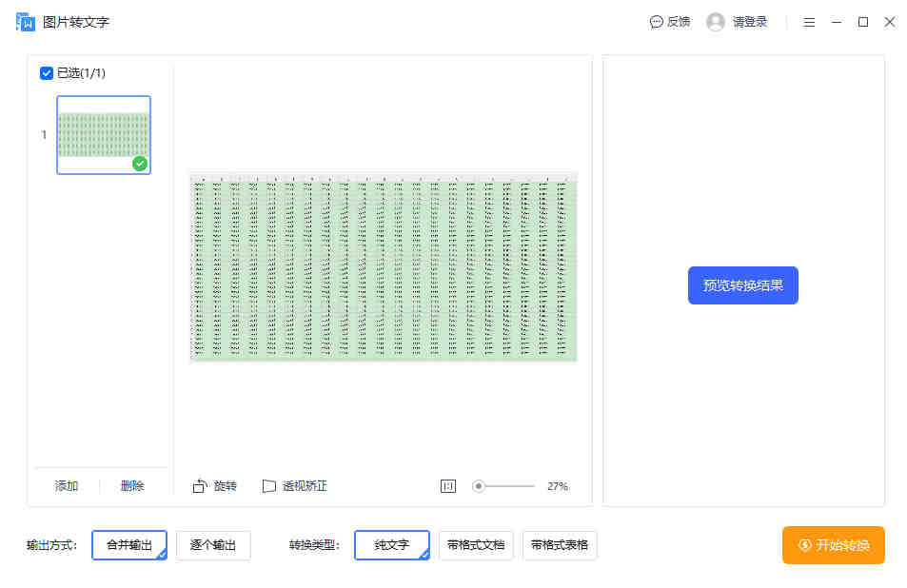Close the 图片转文字 window
This screenshot has height=588, width=907.
(890, 22)
